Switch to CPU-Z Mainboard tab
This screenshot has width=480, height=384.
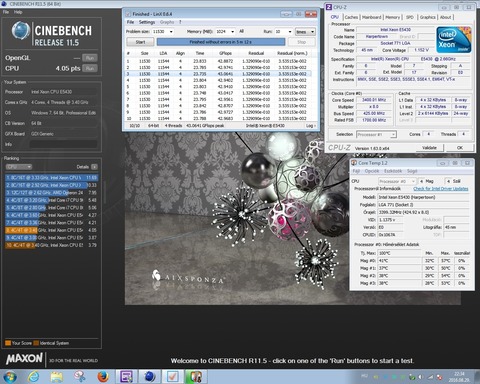pos(372,17)
